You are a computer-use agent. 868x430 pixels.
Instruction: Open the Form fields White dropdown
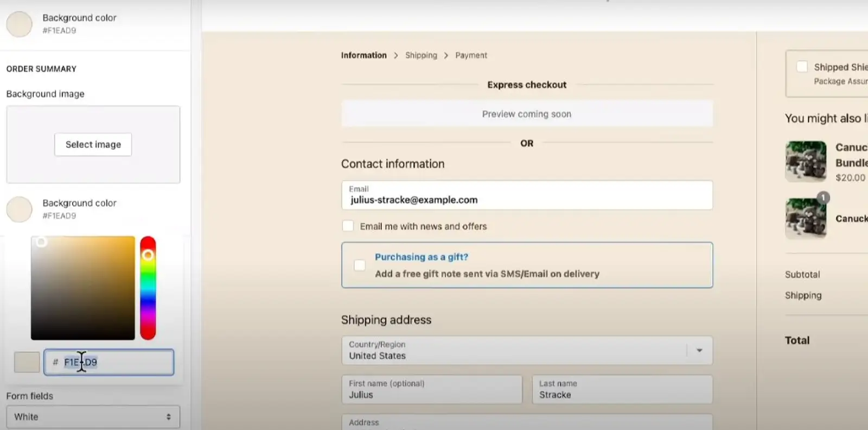tap(93, 416)
